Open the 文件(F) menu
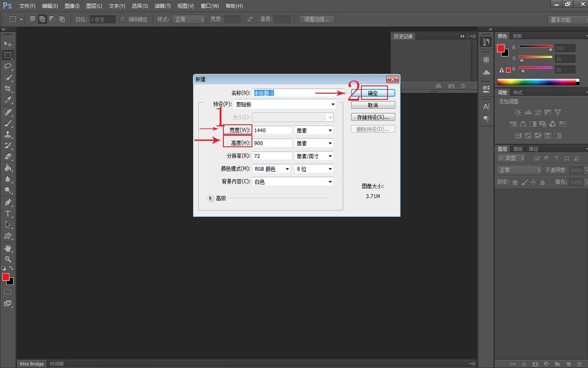Viewport: 588px width, 368px height. click(x=27, y=6)
